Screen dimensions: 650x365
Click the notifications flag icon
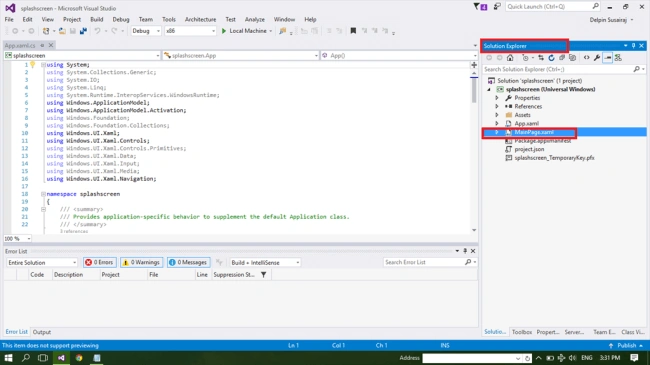(480, 7)
